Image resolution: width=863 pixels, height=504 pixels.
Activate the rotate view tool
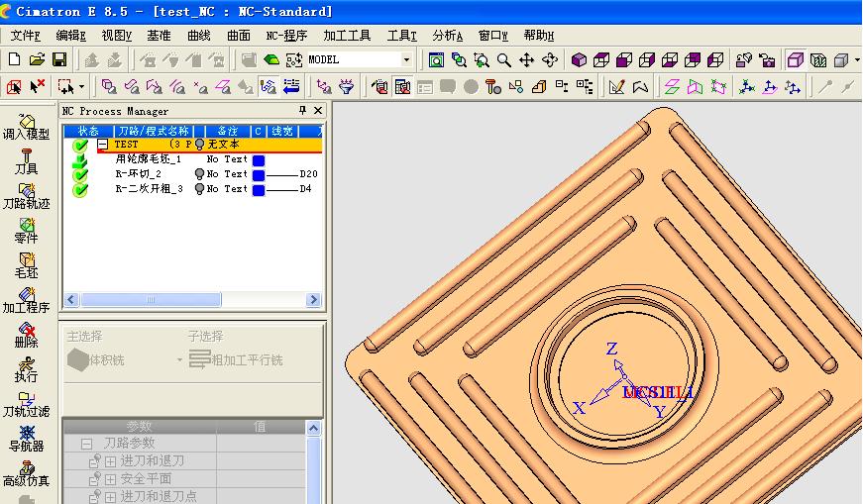tap(550, 59)
